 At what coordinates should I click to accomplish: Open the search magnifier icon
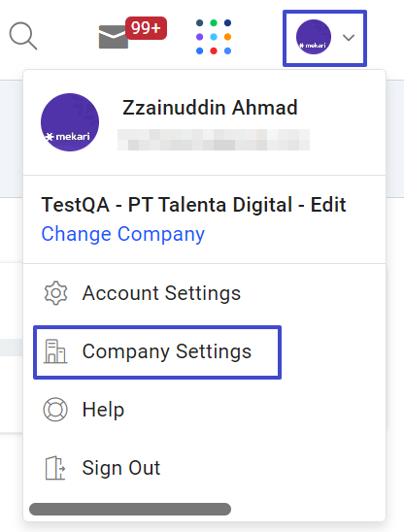(x=23, y=36)
